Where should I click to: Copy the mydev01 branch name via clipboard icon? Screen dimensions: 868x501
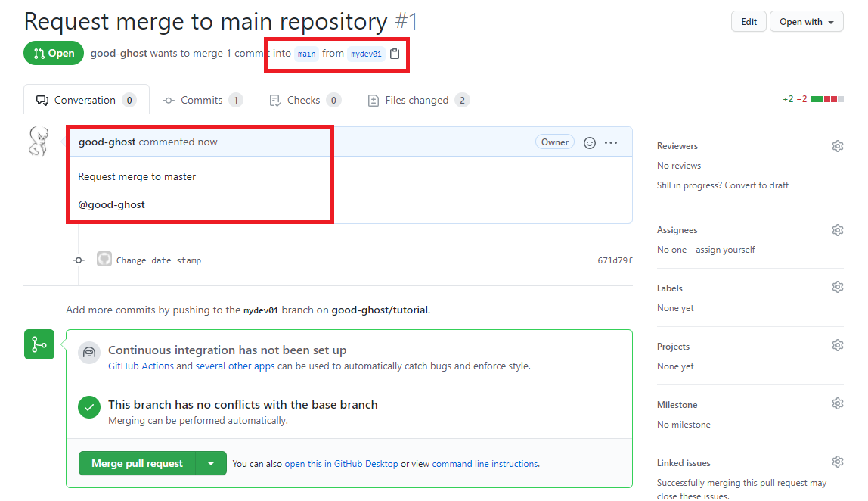pyautogui.click(x=395, y=54)
